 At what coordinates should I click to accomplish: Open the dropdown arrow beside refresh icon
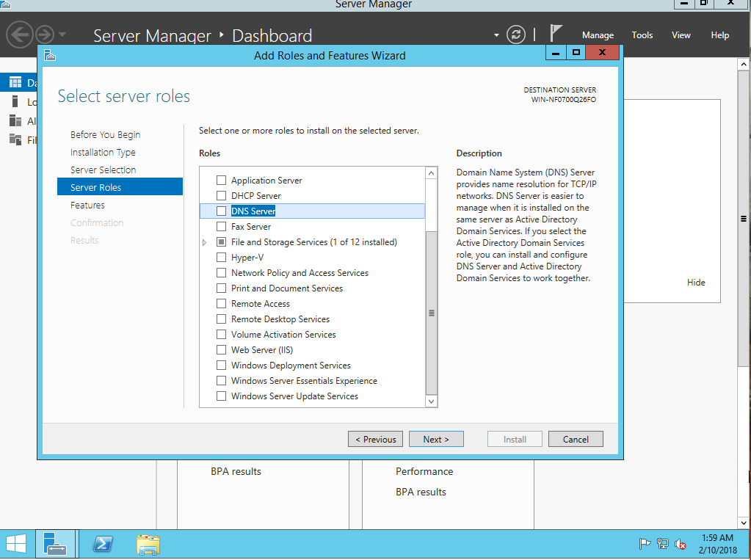(496, 35)
